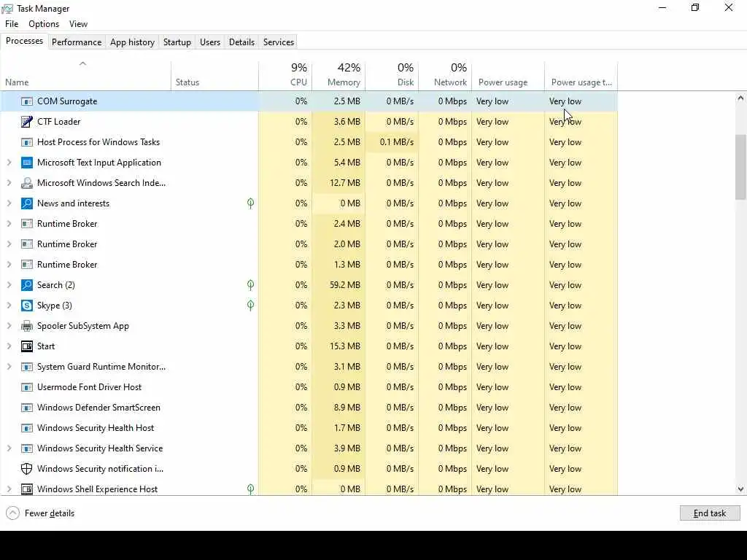
Task: Sort by the Power usage column header
Action: tap(508, 76)
